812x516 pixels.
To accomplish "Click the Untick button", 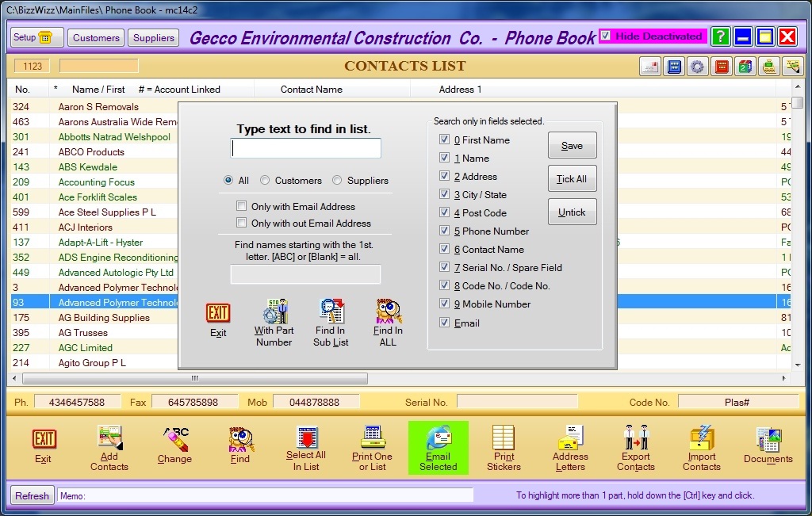I will pyautogui.click(x=573, y=212).
